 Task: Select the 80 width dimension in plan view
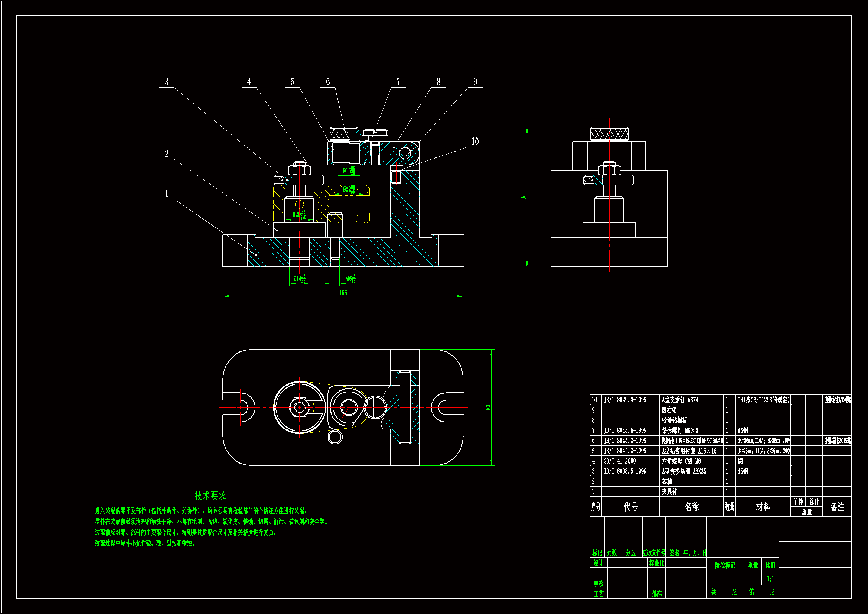pos(488,407)
